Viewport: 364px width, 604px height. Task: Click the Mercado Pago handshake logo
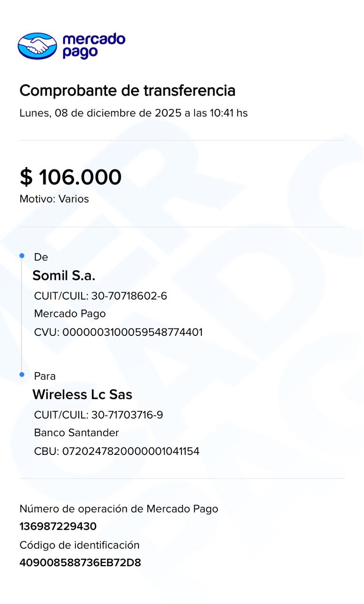[37, 46]
